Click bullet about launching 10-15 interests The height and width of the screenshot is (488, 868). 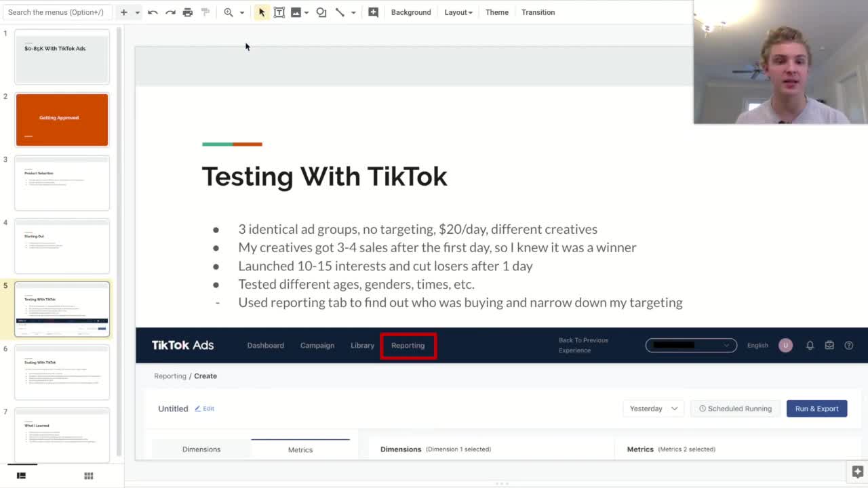[x=385, y=266]
